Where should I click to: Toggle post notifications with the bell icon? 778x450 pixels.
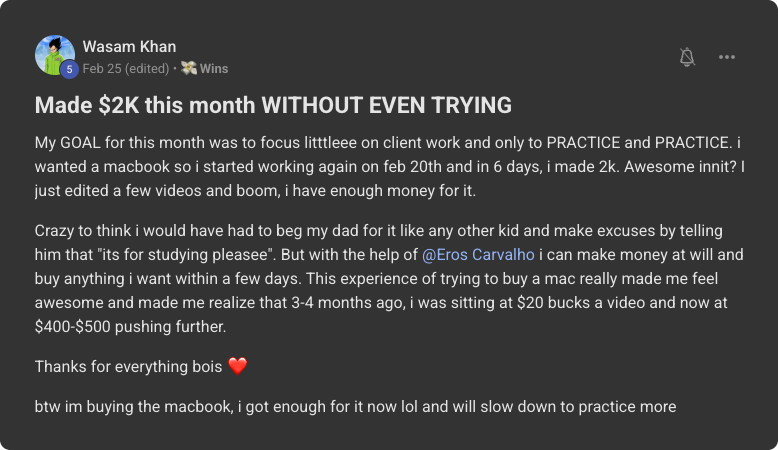pos(687,57)
